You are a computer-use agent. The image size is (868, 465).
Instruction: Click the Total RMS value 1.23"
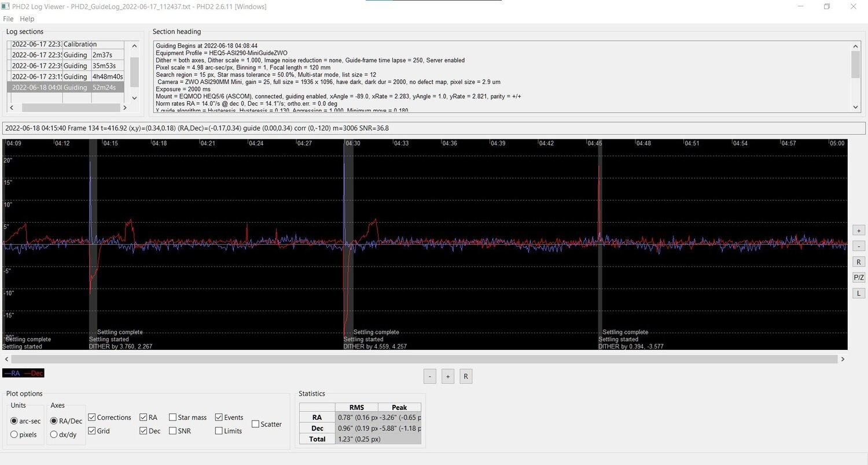pyautogui.click(x=356, y=439)
